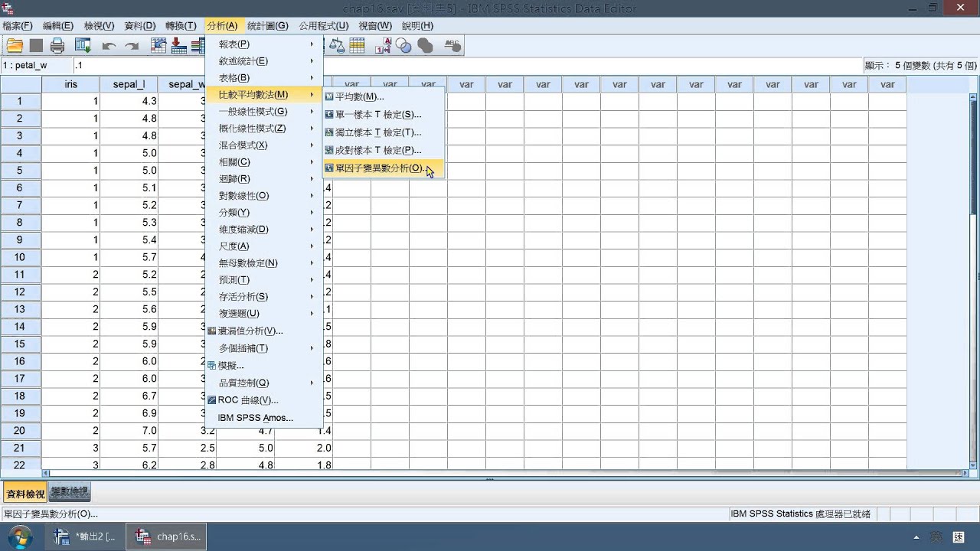Switch to the 變數檢視 tab

70,493
